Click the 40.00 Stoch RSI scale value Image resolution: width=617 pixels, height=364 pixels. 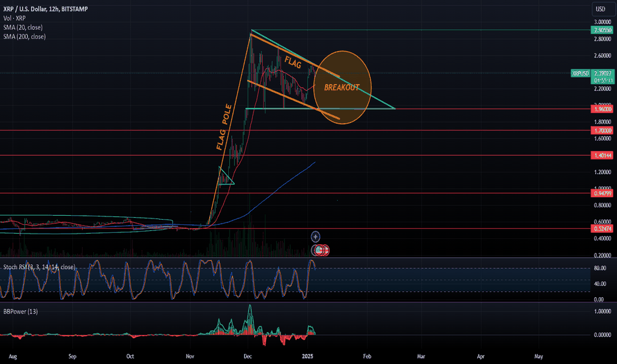[600, 284]
